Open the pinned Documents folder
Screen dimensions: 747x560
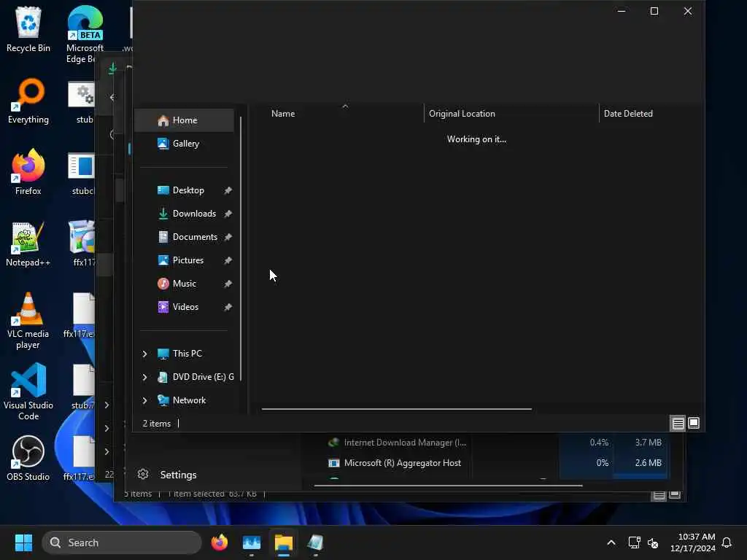[185, 237]
